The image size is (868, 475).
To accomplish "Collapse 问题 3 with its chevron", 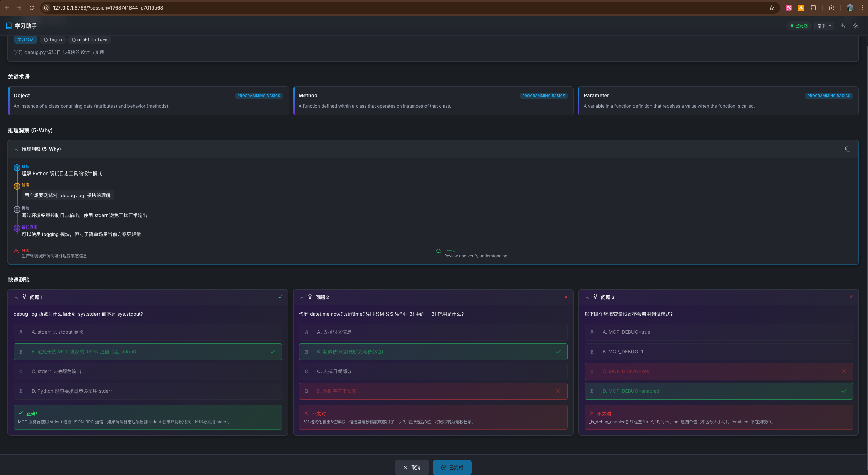I will pyautogui.click(x=587, y=297).
